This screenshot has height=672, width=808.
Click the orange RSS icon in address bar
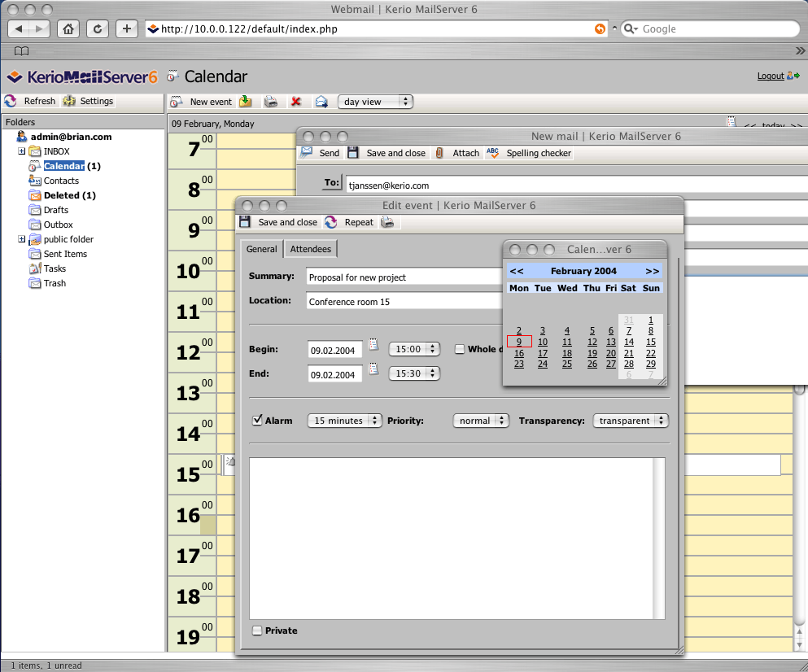[x=600, y=28]
